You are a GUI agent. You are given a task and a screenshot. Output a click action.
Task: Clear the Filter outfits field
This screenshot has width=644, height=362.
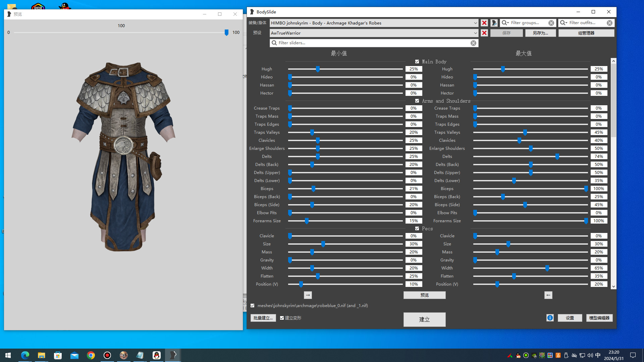click(x=609, y=23)
